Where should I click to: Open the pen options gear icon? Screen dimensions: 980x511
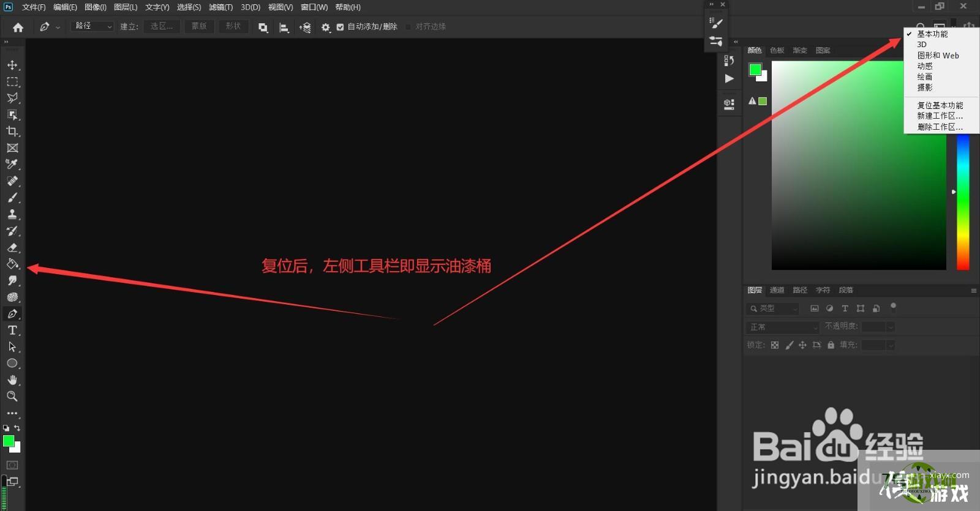click(x=326, y=27)
